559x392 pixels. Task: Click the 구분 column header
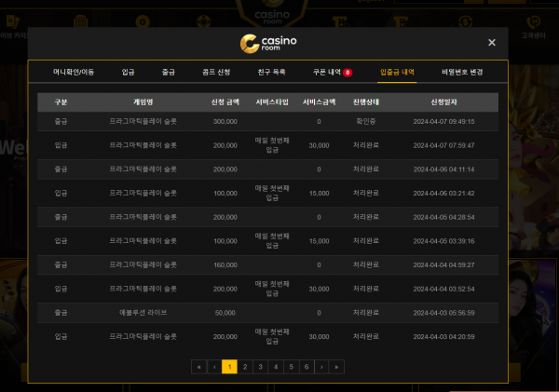click(61, 102)
